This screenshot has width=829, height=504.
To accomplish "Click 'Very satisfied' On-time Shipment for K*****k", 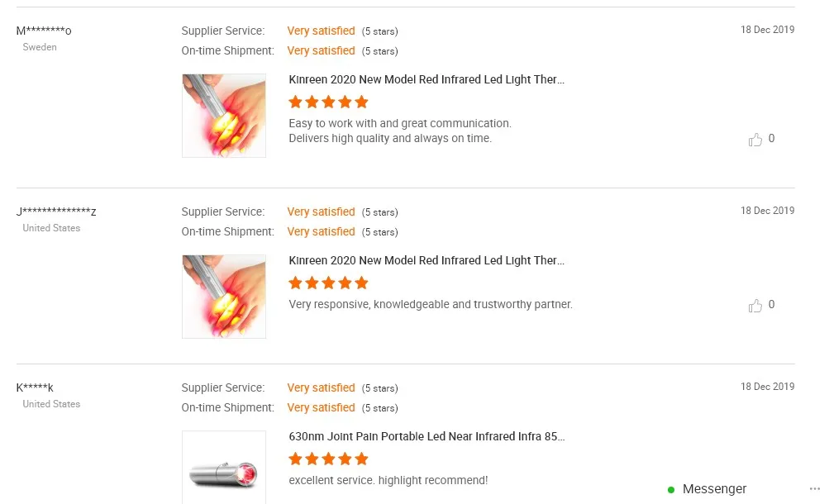I will [321, 408].
